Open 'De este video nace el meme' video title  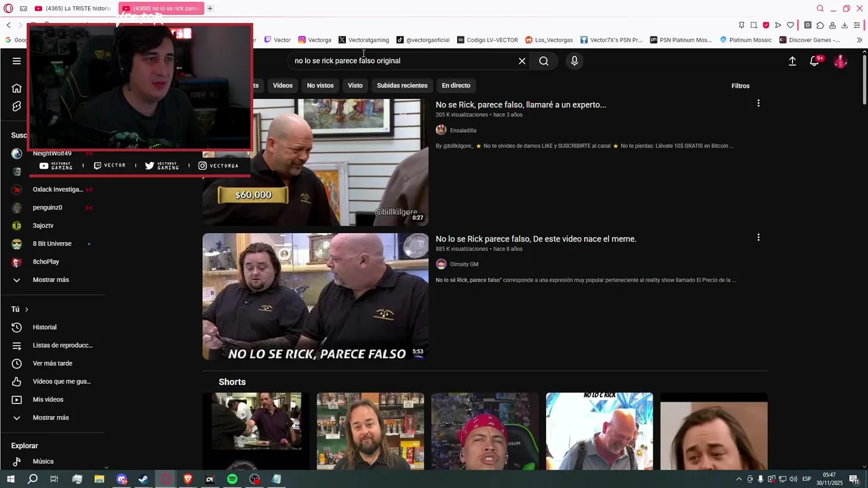536,239
